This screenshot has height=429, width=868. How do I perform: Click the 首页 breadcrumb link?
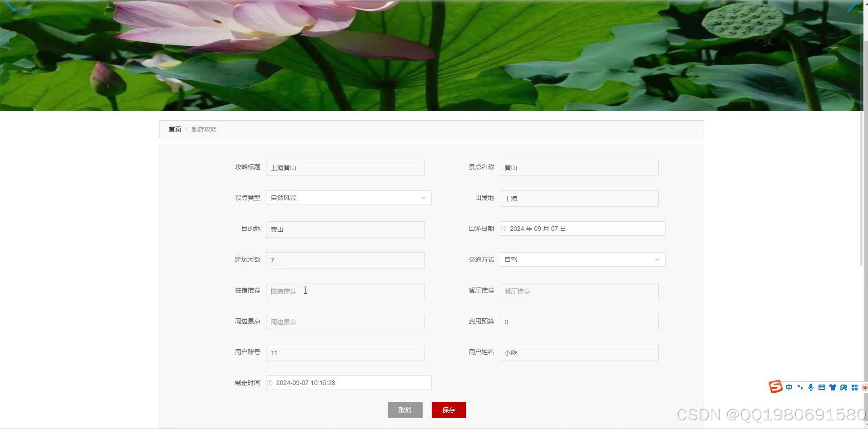174,129
